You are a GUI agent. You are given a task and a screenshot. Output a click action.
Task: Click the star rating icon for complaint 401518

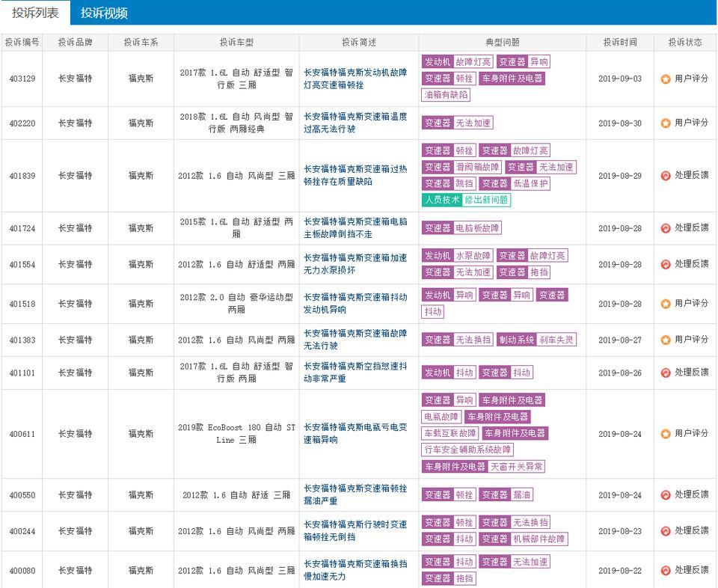[x=666, y=304]
